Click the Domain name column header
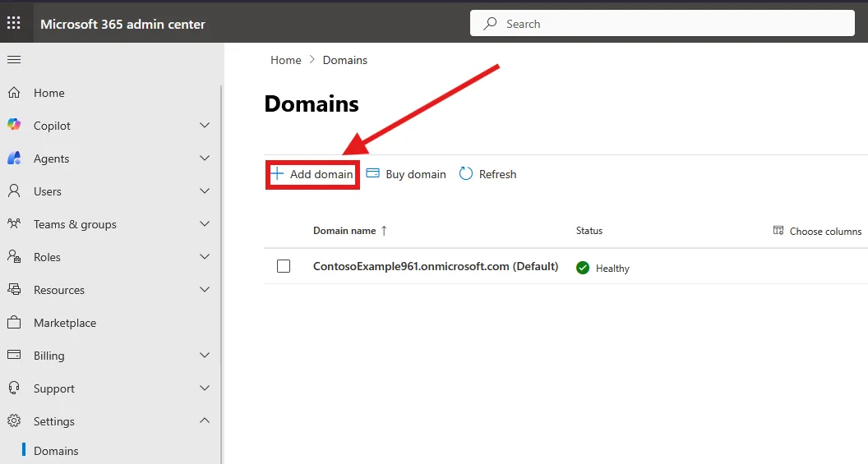Image resolution: width=868 pixels, height=464 pixels. click(344, 231)
